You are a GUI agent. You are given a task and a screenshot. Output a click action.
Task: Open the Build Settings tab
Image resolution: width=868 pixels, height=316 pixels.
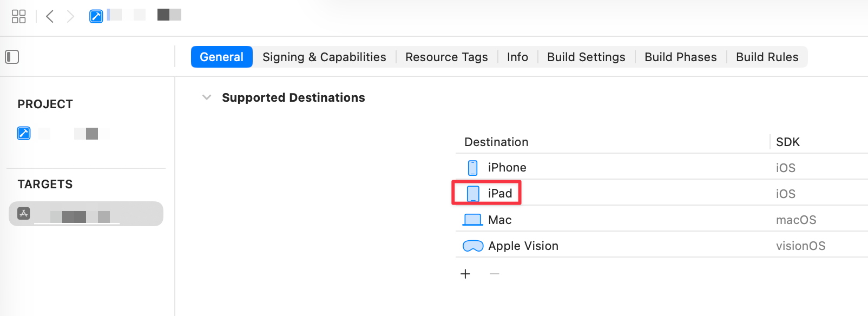point(586,56)
